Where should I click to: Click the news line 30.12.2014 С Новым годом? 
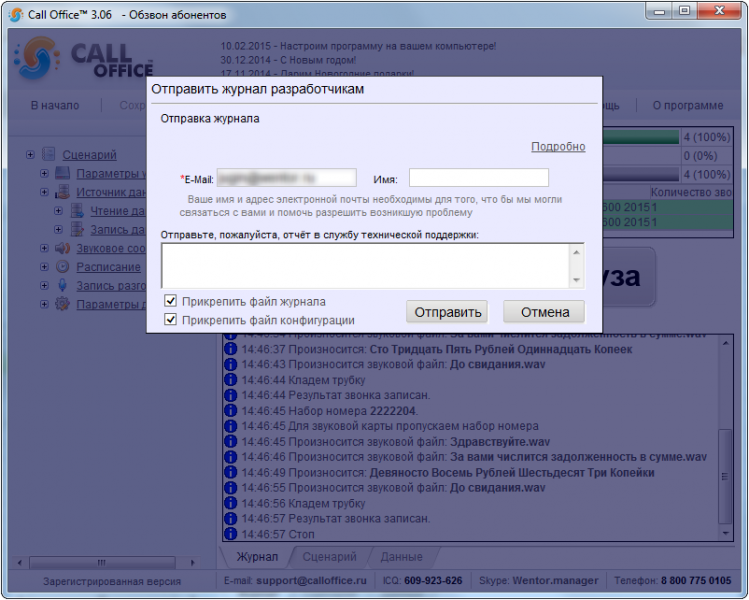click(288, 60)
